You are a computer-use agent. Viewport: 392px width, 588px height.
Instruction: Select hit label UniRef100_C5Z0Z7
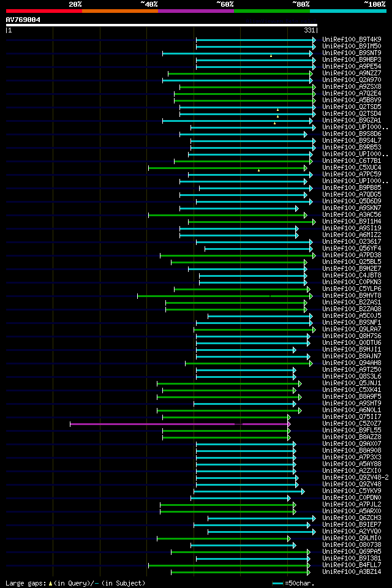click(x=352, y=424)
